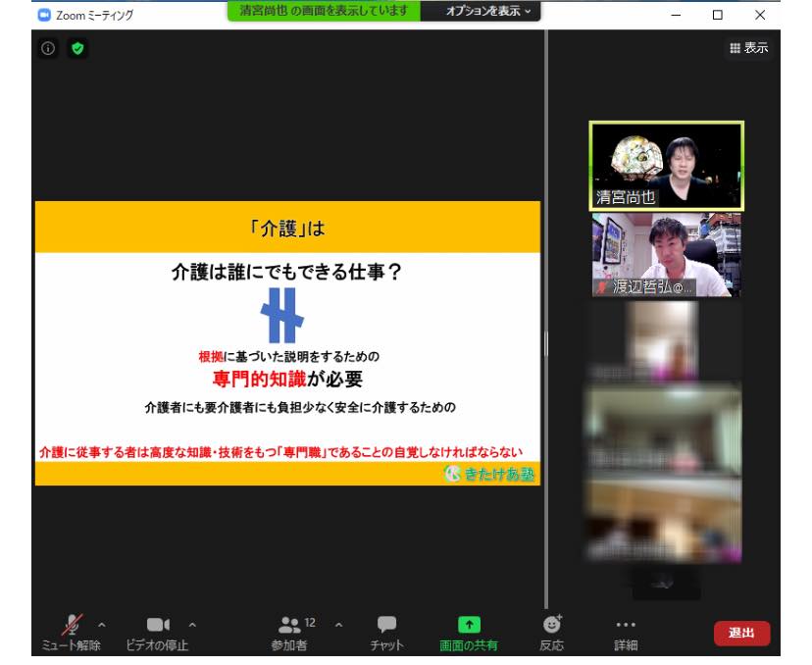Viewport: 812px width, 665px height.
Task: Click the green encryption shield icon
Action: click(77, 48)
